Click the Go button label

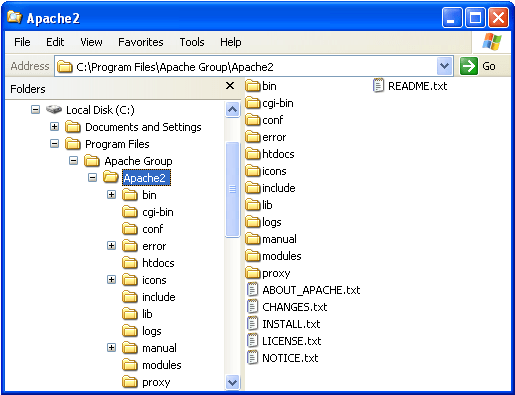click(489, 66)
